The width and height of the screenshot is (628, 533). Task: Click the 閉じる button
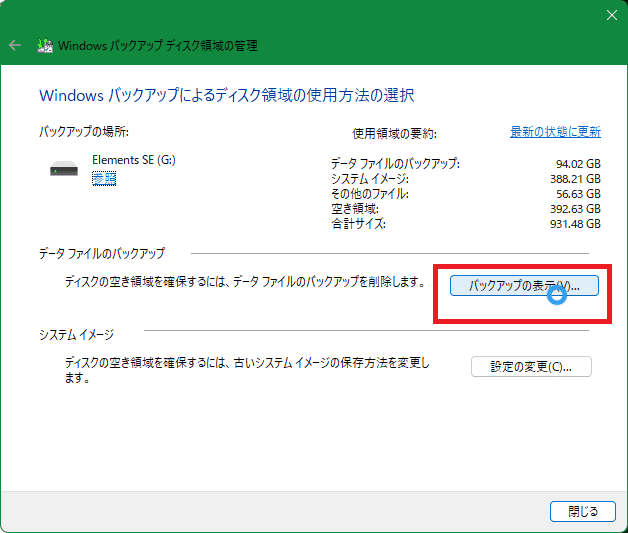pyautogui.click(x=582, y=511)
